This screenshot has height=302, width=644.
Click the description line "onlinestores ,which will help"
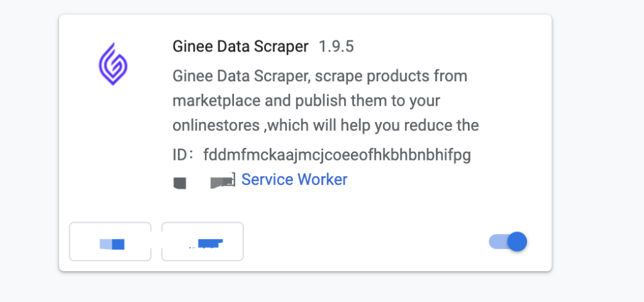326,126
